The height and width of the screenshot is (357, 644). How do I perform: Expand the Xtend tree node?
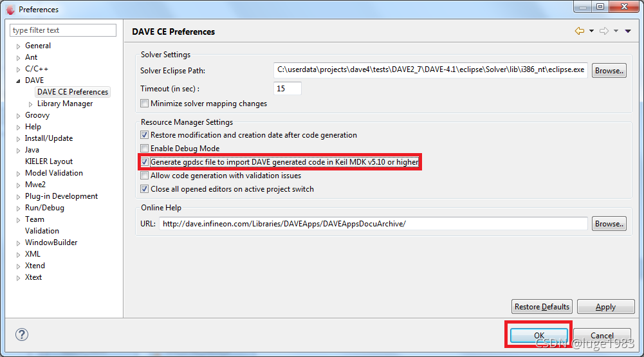[18, 266]
